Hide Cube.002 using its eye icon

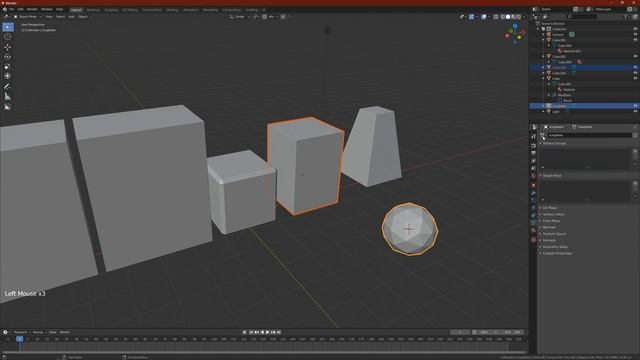(x=635, y=56)
